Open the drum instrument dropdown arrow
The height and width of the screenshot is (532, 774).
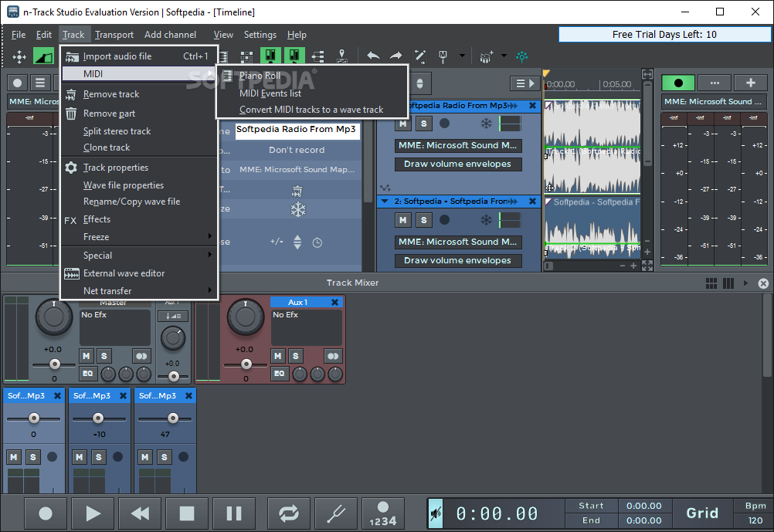click(504, 56)
